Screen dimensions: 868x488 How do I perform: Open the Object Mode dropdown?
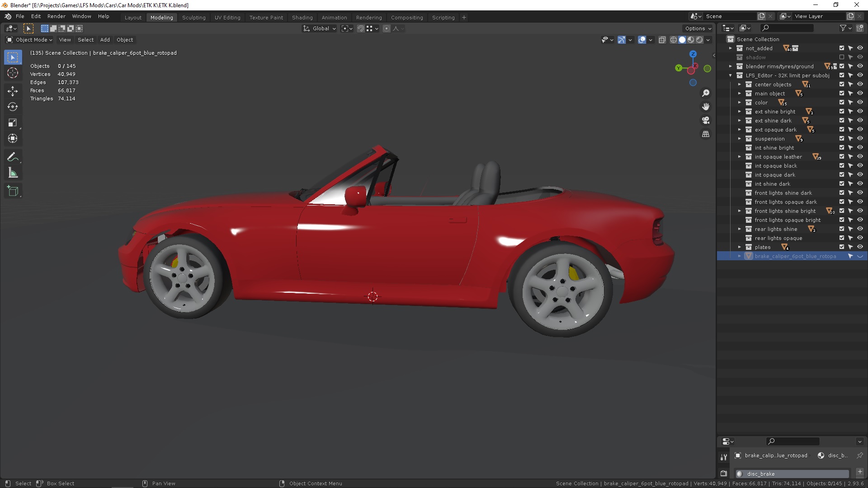30,40
